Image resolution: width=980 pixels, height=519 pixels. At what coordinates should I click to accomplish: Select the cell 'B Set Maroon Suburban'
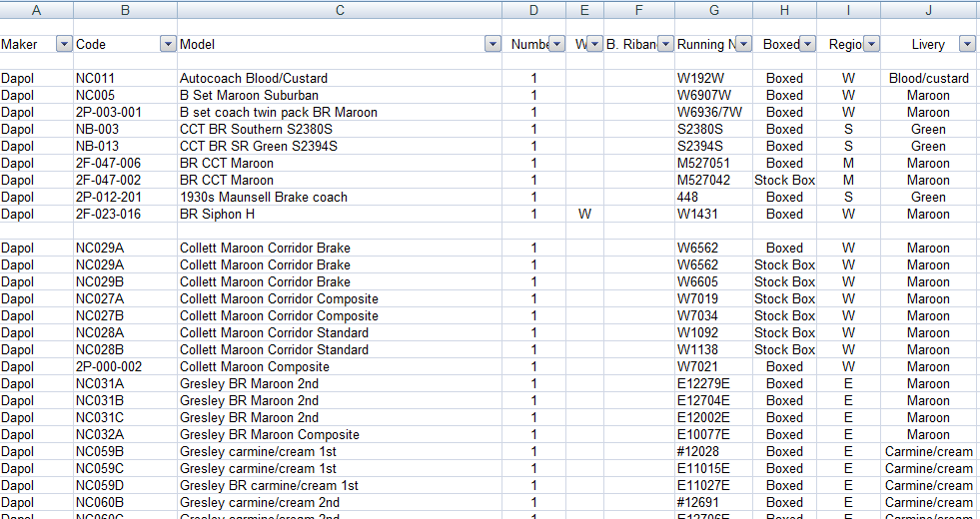pyautogui.click(x=340, y=96)
